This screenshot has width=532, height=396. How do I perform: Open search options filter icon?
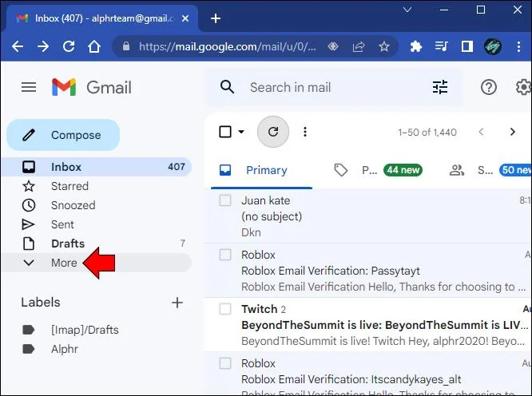(440, 87)
